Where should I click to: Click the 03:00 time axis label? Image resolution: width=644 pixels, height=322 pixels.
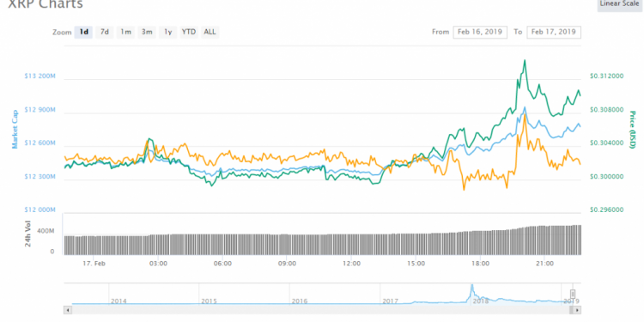point(158,264)
